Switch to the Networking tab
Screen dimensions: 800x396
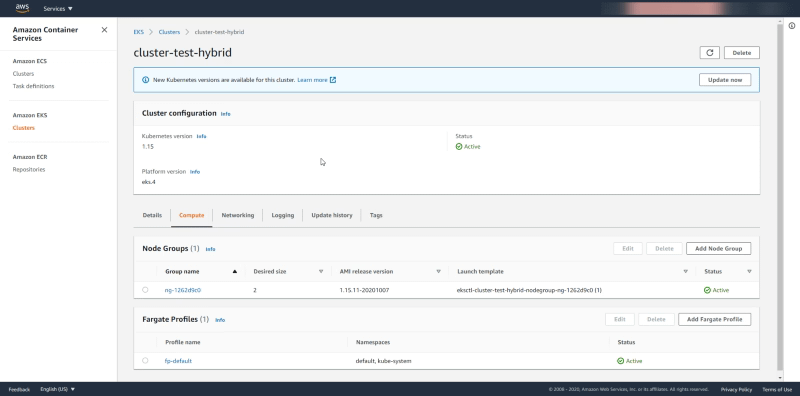point(237,215)
